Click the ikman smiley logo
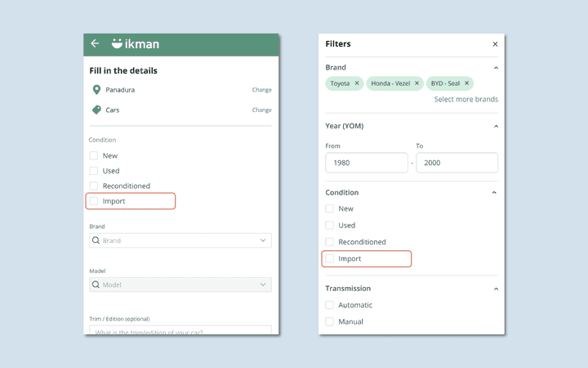 click(117, 43)
